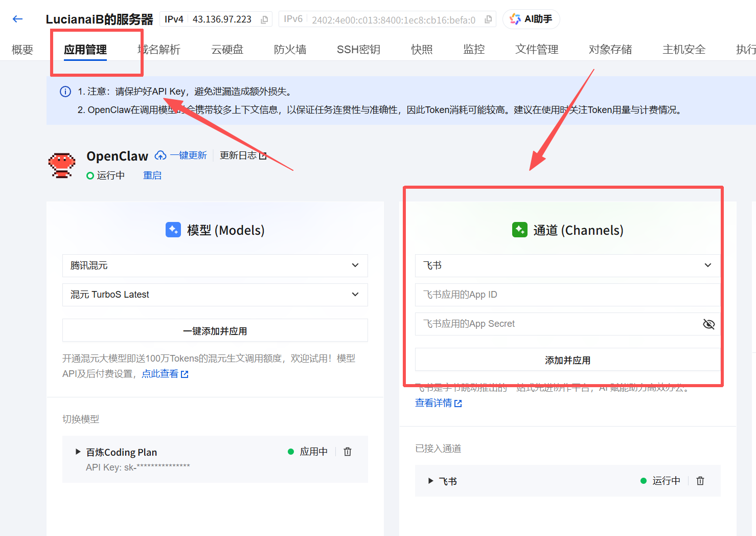Viewport: 756px width, 536px height.
Task: Delete the connected 飞书 channel
Action: coord(700,481)
